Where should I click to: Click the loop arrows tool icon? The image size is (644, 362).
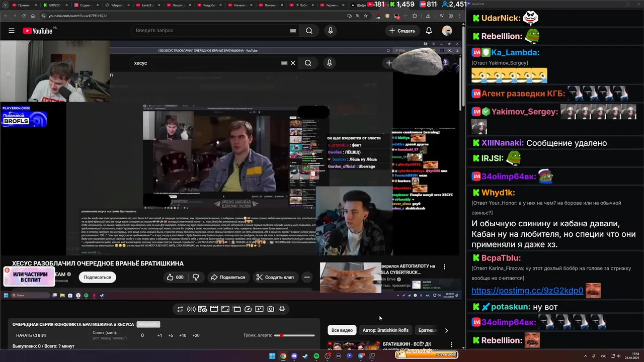coord(180,309)
